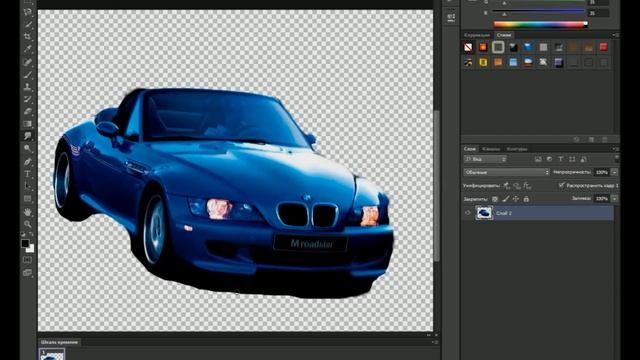640x360 pixels.
Task: Select the Eraser tool
Action: click(x=27, y=111)
